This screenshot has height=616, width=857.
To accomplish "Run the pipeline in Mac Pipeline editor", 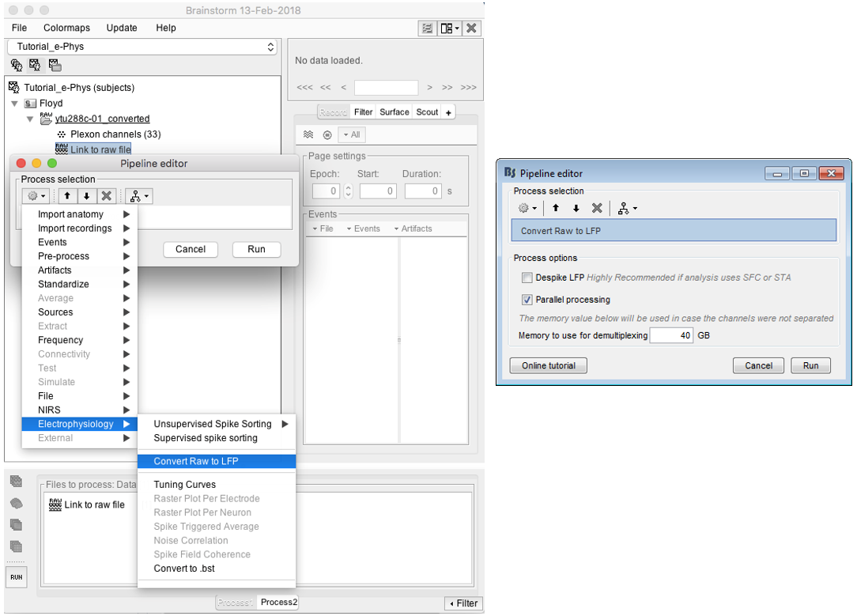I will (256, 249).
